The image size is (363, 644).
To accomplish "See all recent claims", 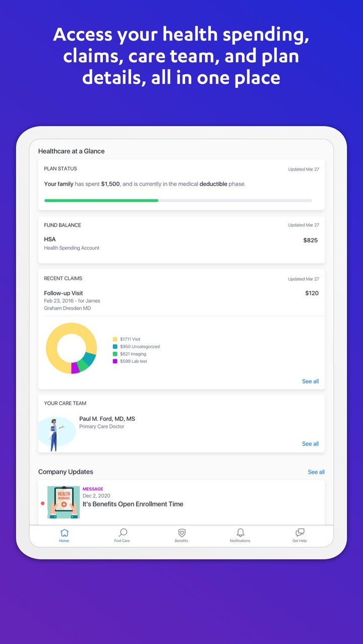I will [x=310, y=382].
